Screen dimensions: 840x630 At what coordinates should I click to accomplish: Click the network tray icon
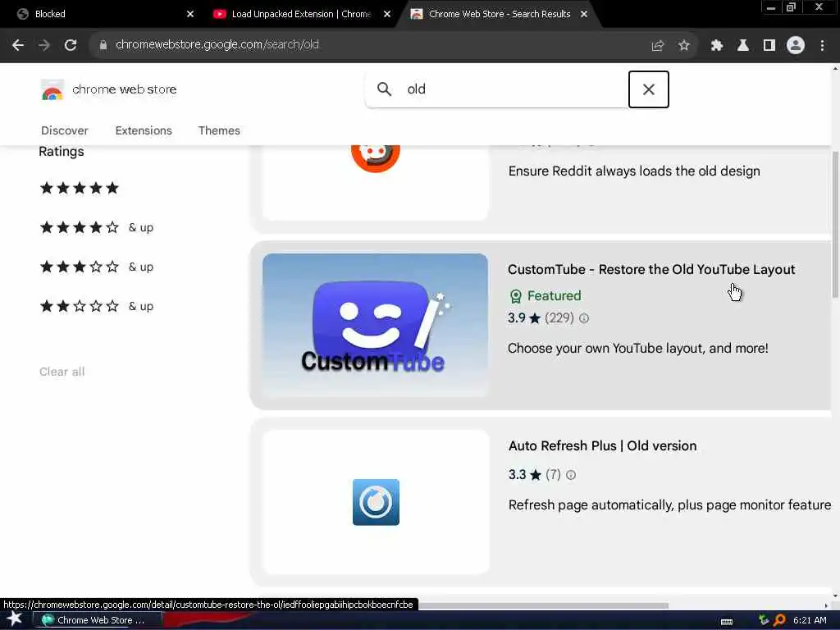764,620
